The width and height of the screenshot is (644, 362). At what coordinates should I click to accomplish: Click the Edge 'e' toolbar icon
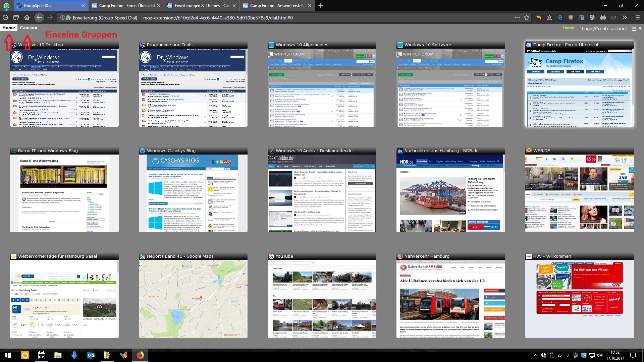560,17
